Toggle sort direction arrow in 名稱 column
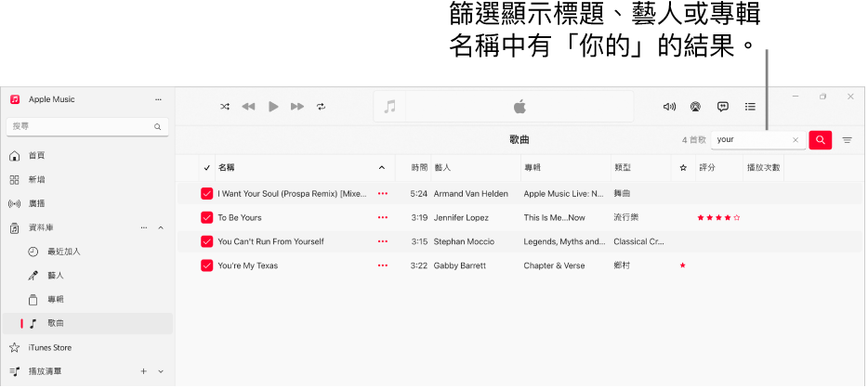Screen dimensions: 868x388 (x=382, y=167)
